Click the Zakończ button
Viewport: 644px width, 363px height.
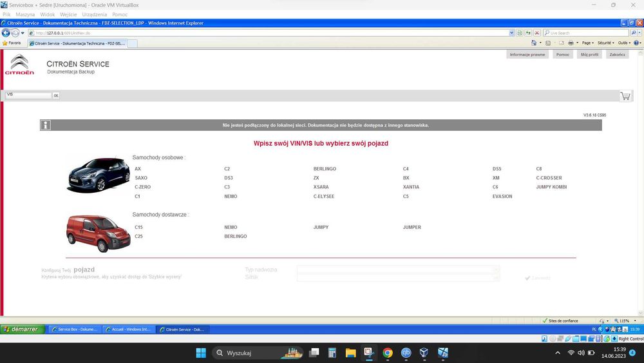pyautogui.click(x=618, y=54)
